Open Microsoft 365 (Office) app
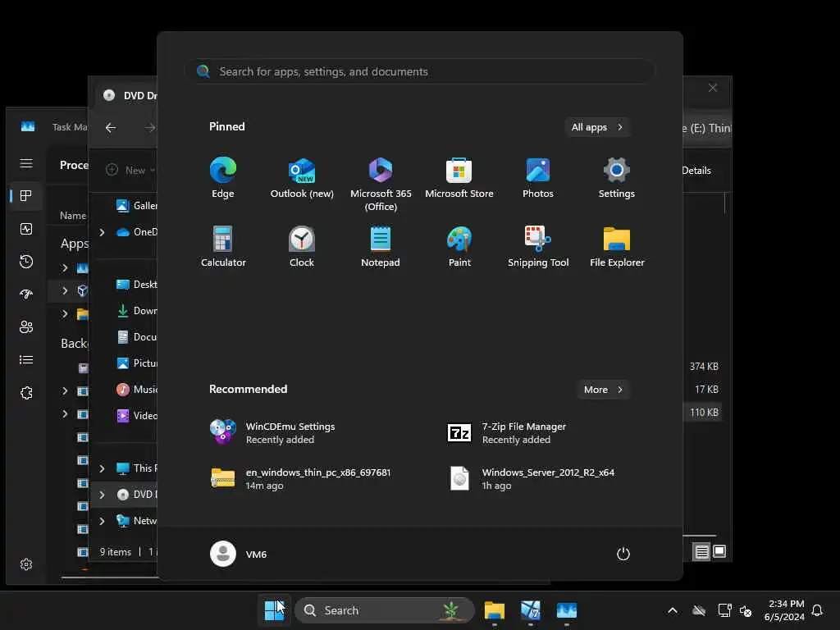This screenshot has width=840, height=630. click(x=381, y=185)
